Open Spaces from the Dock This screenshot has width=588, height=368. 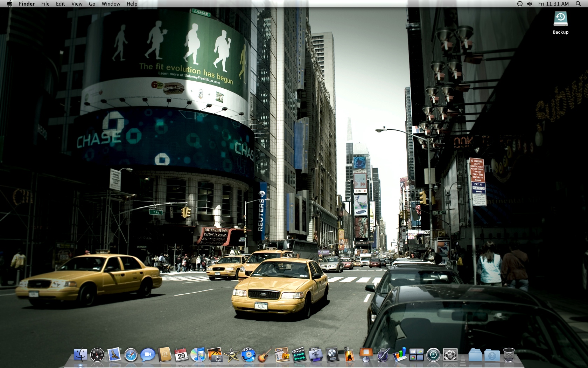point(416,355)
